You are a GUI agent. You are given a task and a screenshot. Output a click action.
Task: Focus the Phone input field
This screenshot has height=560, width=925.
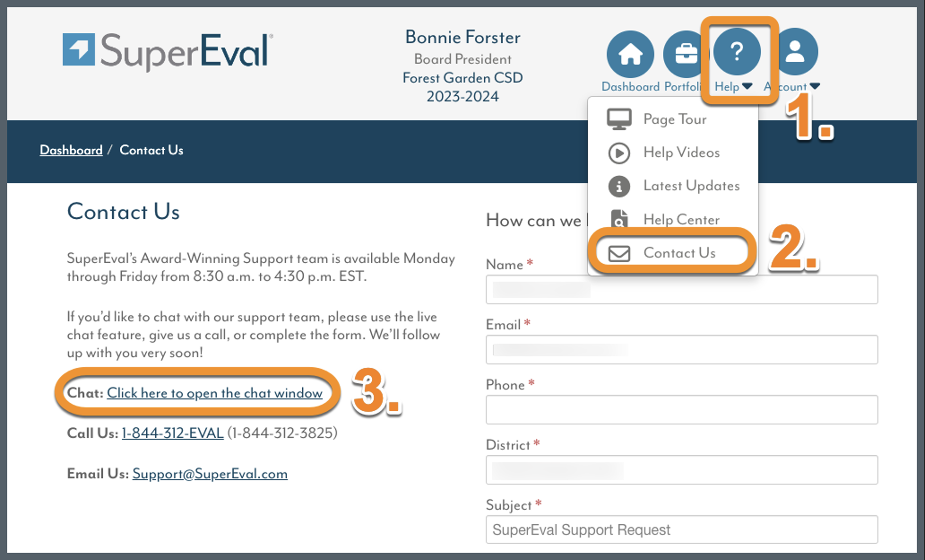point(682,410)
